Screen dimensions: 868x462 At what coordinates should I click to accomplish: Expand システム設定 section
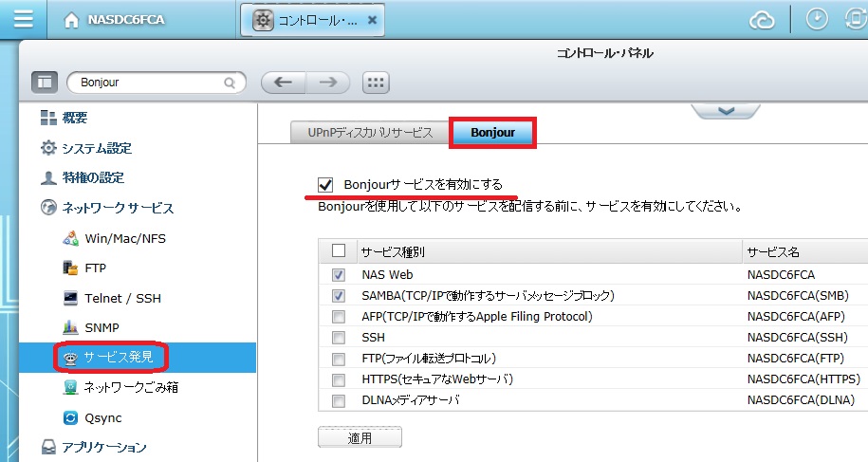pos(85,148)
